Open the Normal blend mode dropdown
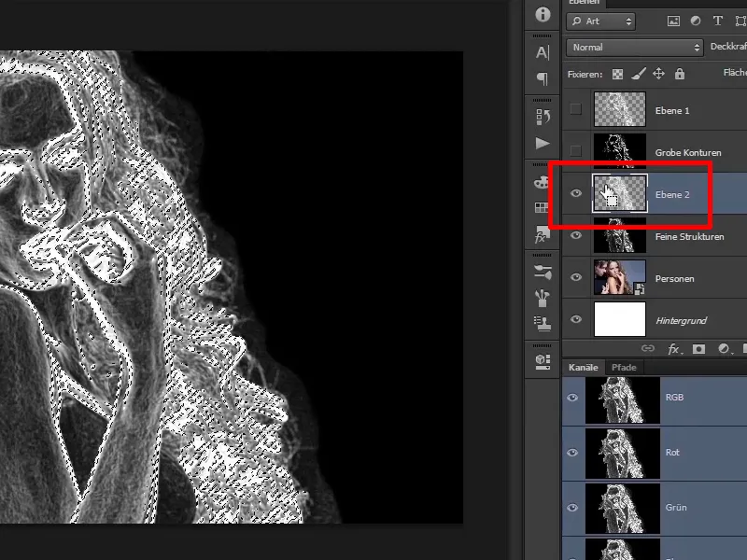This screenshot has width=747, height=560. click(635, 48)
